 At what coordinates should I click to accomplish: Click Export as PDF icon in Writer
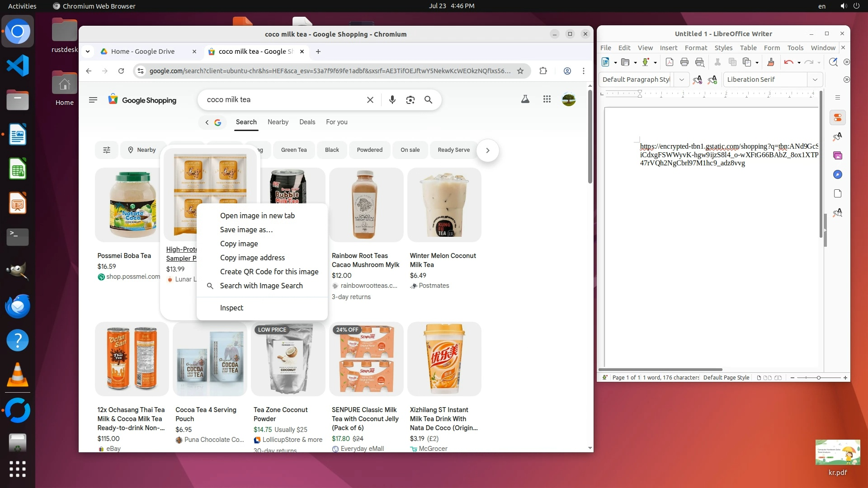(x=670, y=62)
